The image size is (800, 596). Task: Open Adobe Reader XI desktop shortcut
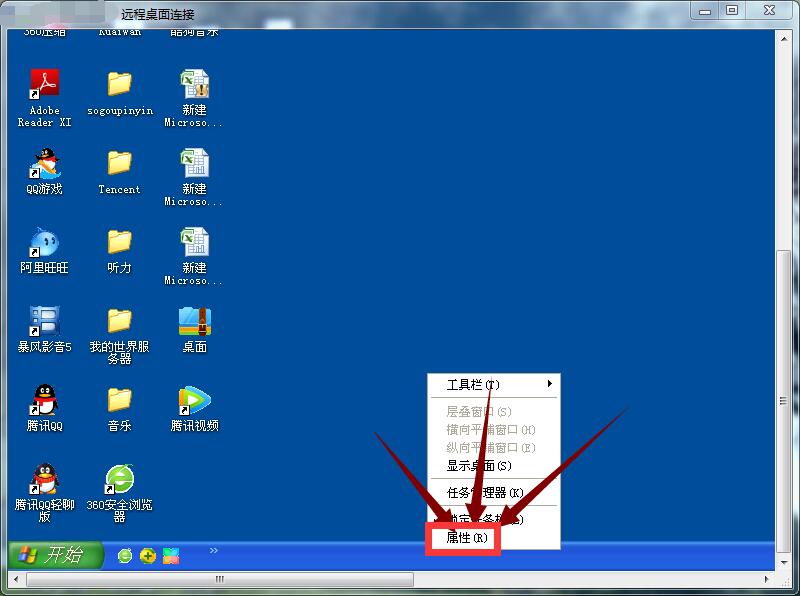44,84
